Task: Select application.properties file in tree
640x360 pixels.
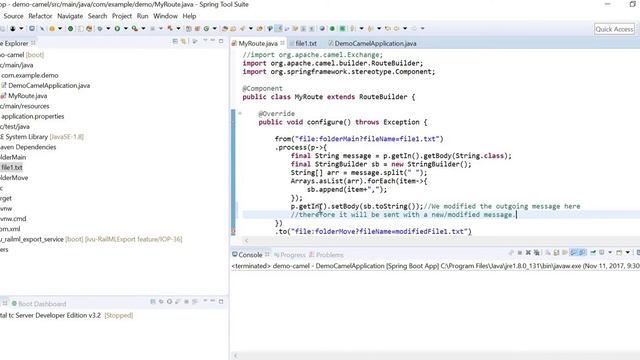Action: [33, 116]
